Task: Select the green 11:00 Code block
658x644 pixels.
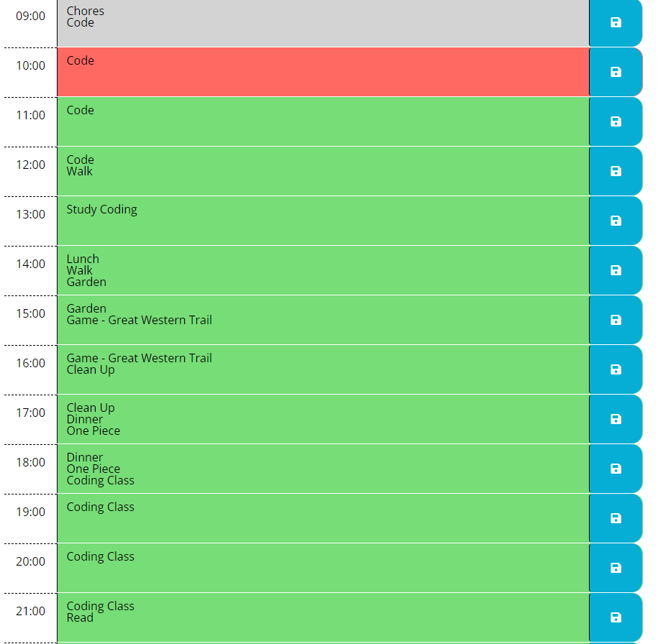Action: (x=324, y=121)
